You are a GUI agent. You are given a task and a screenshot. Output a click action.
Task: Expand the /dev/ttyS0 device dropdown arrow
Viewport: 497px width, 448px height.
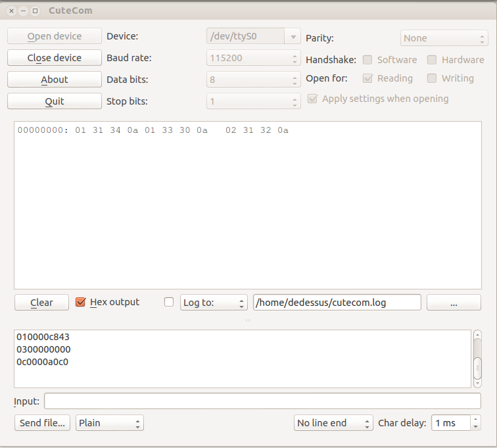click(293, 36)
